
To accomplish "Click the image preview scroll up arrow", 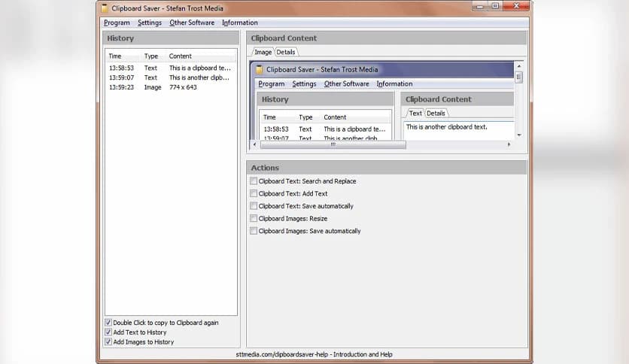I will [x=519, y=65].
